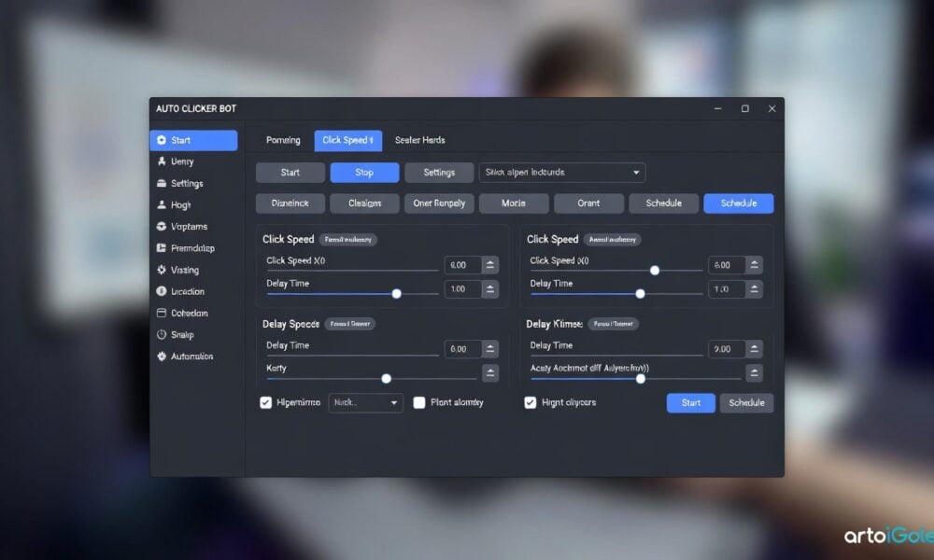Select the Premdolap sidebar icon
The image size is (934, 560).
162,248
